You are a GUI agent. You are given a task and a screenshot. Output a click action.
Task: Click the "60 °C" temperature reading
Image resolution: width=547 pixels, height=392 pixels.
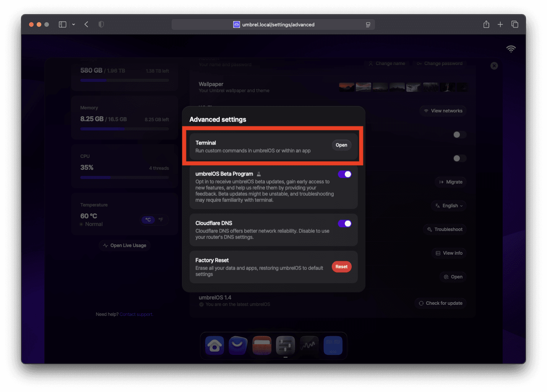click(89, 216)
